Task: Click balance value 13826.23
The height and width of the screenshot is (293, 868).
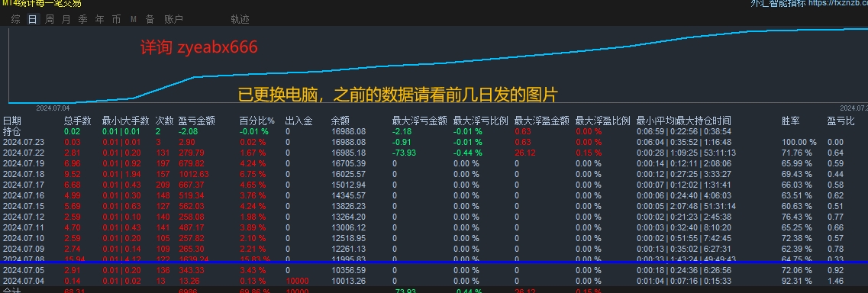Action: pos(348,206)
